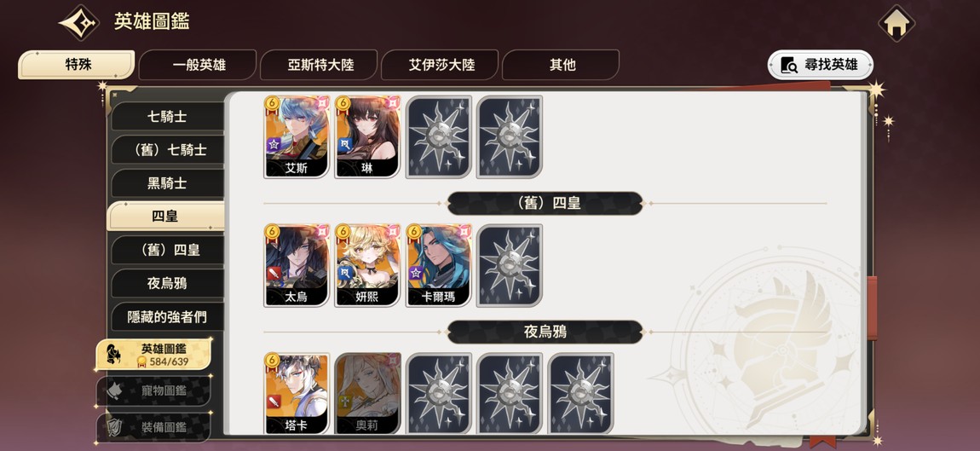This screenshot has height=451, width=980.
Task: Open the 艾伊莎大陸 tab
Action: click(440, 65)
